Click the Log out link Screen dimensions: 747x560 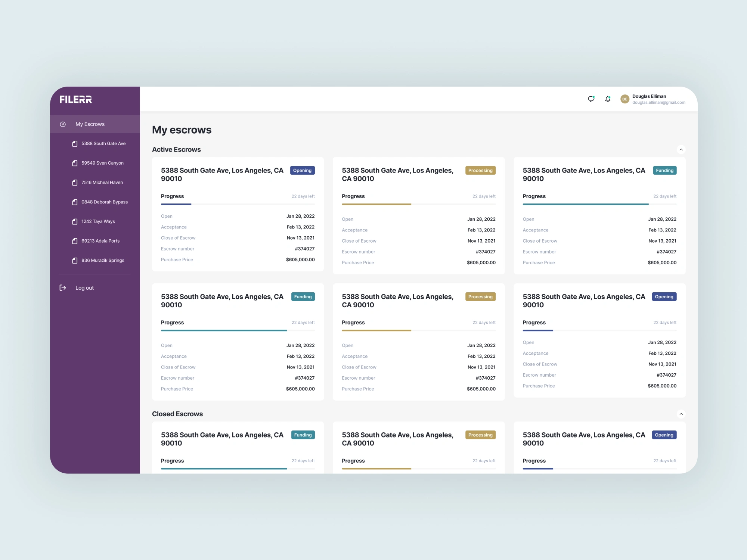coord(84,288)
